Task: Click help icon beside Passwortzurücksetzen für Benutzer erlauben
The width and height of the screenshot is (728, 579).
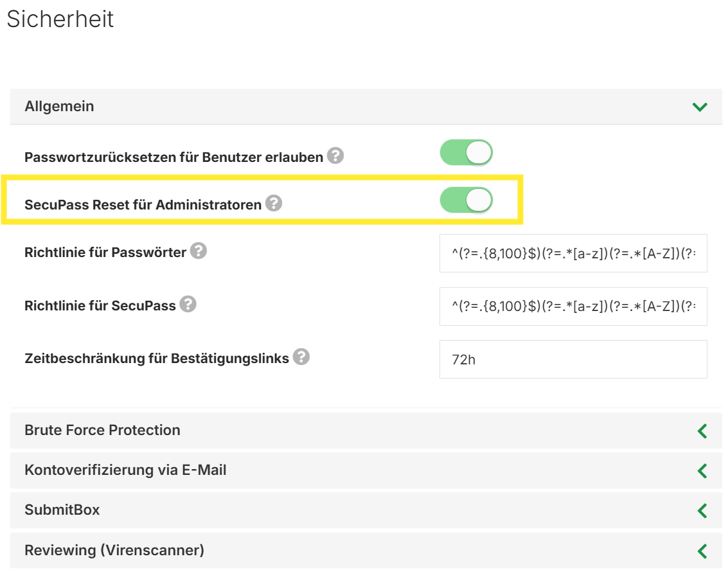Action: click(335, 156)
